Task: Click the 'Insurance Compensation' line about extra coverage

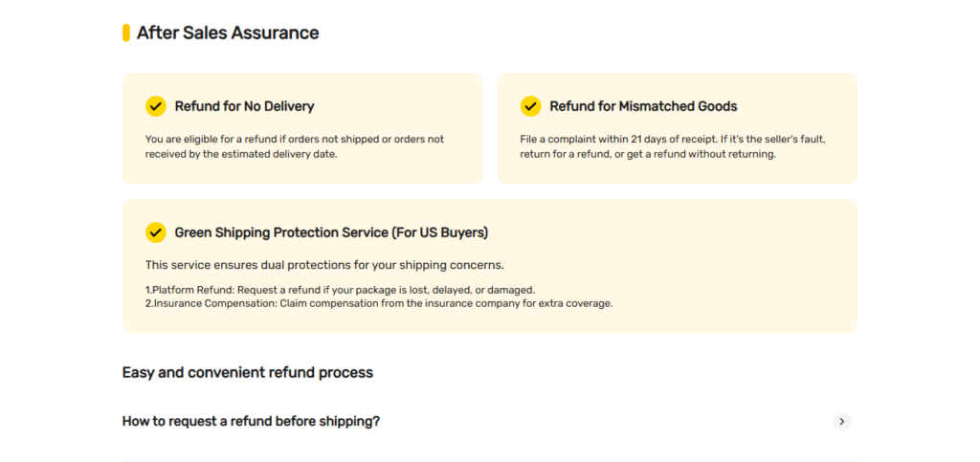Action: 379,304
